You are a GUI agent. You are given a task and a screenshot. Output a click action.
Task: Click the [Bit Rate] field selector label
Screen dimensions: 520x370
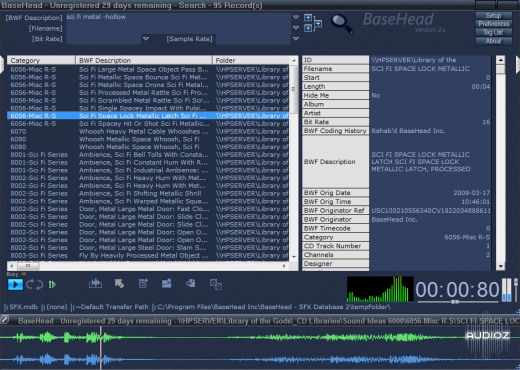(x=47, y=39)
